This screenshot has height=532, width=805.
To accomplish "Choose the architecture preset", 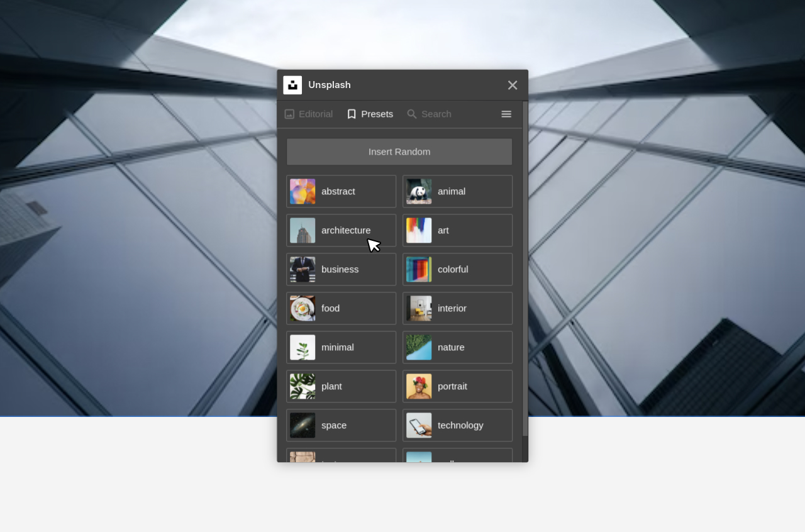I will [x=341, y=230].
